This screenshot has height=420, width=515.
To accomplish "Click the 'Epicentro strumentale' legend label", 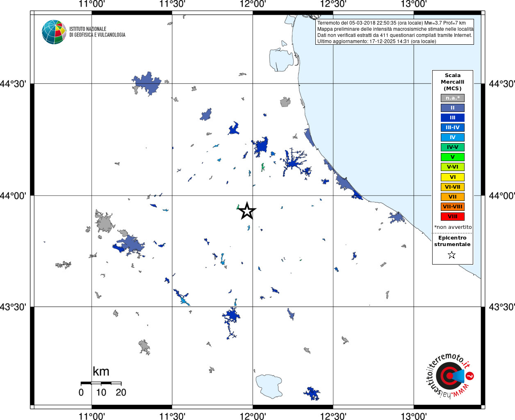I will pyautogui.click(x=452, y=241).
